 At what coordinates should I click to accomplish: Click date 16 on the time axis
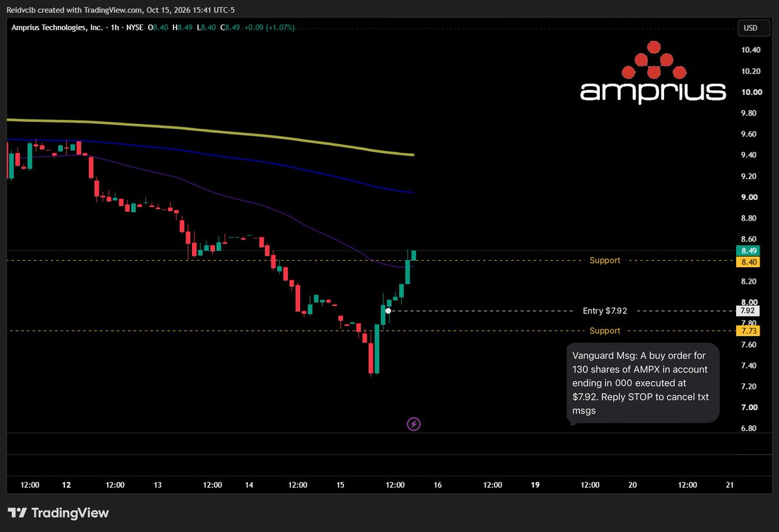point(438,485)
